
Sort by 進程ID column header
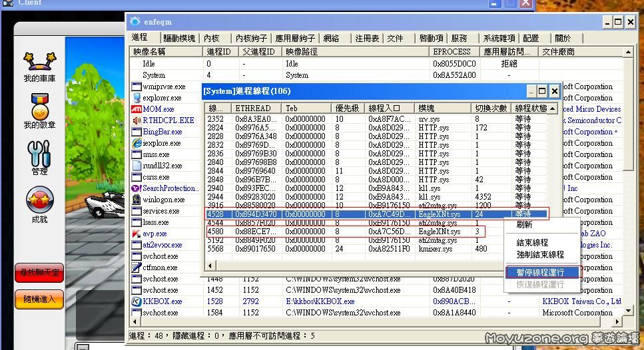pos(221,52)
